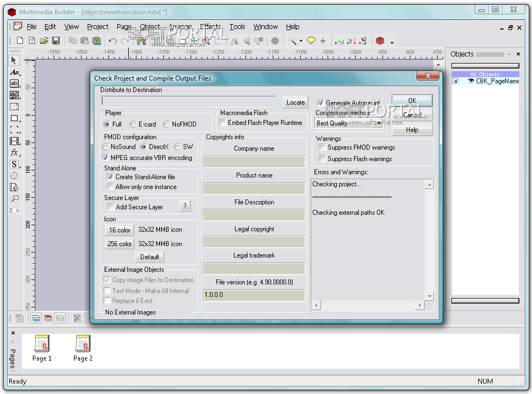532x394 pixels.
Task: Toggle MPEG accurate VBR encoding checkbox
Action: [x=105, y=157]
